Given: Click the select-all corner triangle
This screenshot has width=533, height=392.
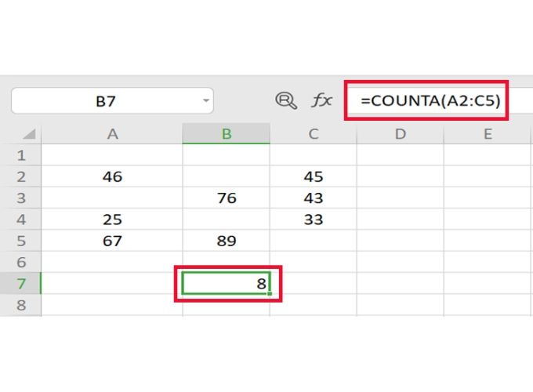Looking at the screenshot, I should pos(28,134).
